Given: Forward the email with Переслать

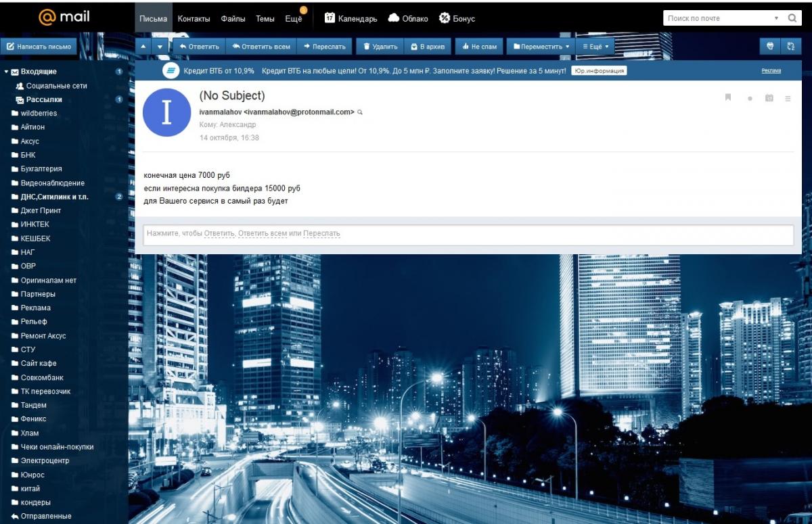Looking at the screenshot, I should [x=325, y=47].
